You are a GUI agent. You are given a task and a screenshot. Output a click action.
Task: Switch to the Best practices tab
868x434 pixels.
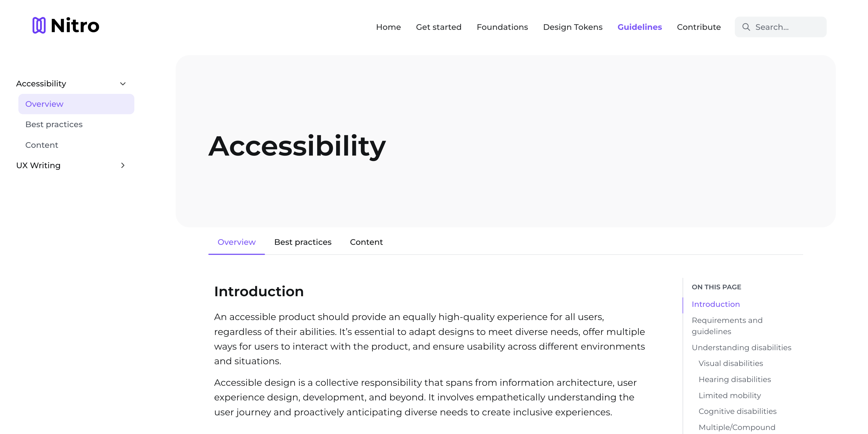click(303, 242)
